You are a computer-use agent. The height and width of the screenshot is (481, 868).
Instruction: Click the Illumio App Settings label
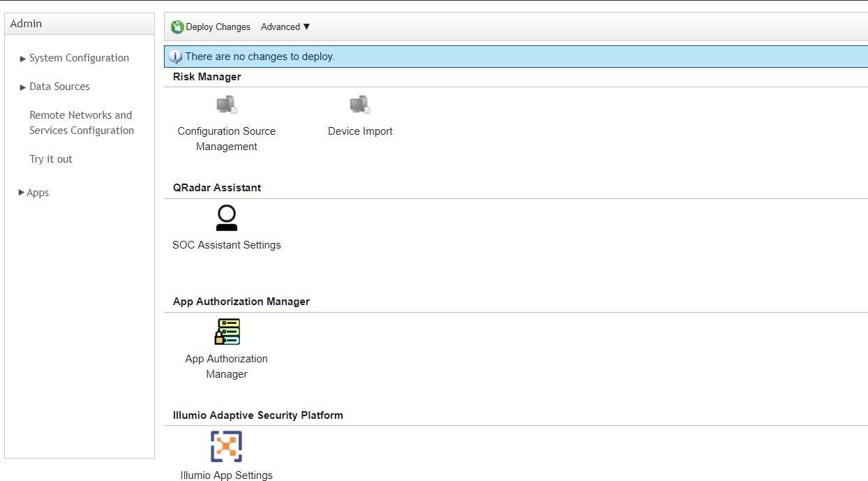(x=227, y=475)
